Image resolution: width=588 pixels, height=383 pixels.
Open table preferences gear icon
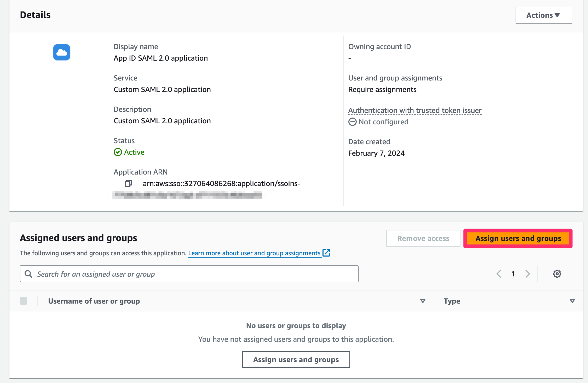click(x=557, y=274)
